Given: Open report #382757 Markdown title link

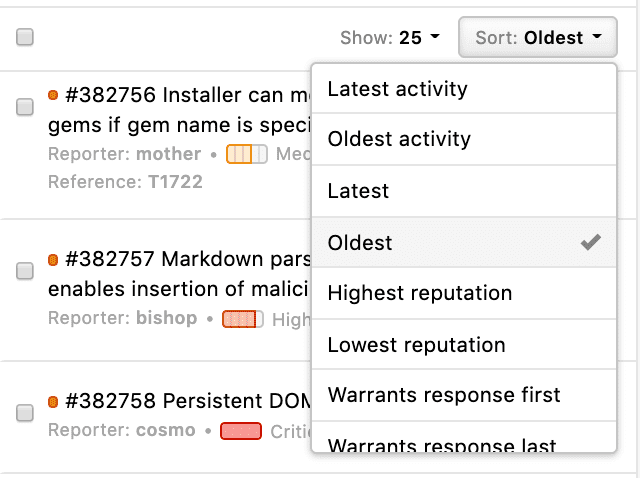Looking at the screenshot, I should coord(180,260).
